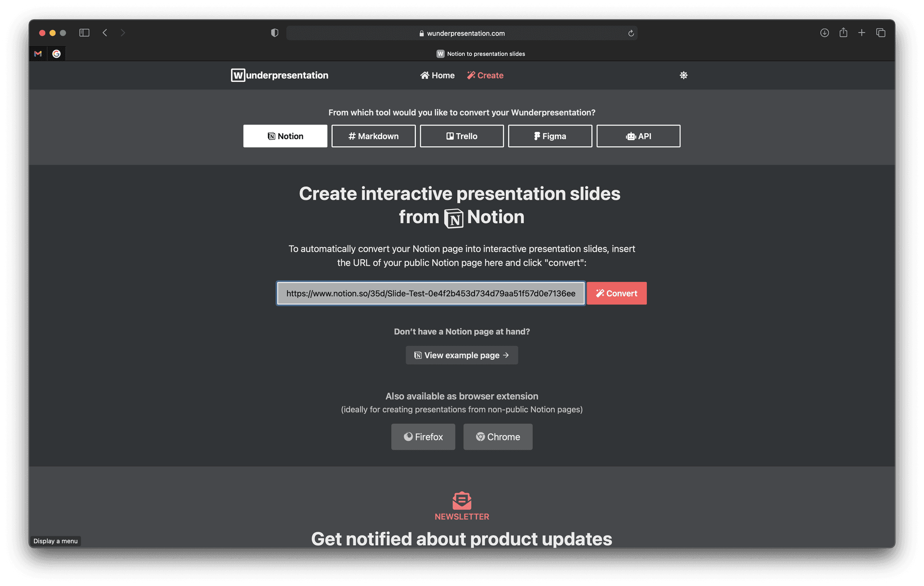This screenshot has width=924, height=586.
Task: Select the Figma tool option
Action: [550, 135]
